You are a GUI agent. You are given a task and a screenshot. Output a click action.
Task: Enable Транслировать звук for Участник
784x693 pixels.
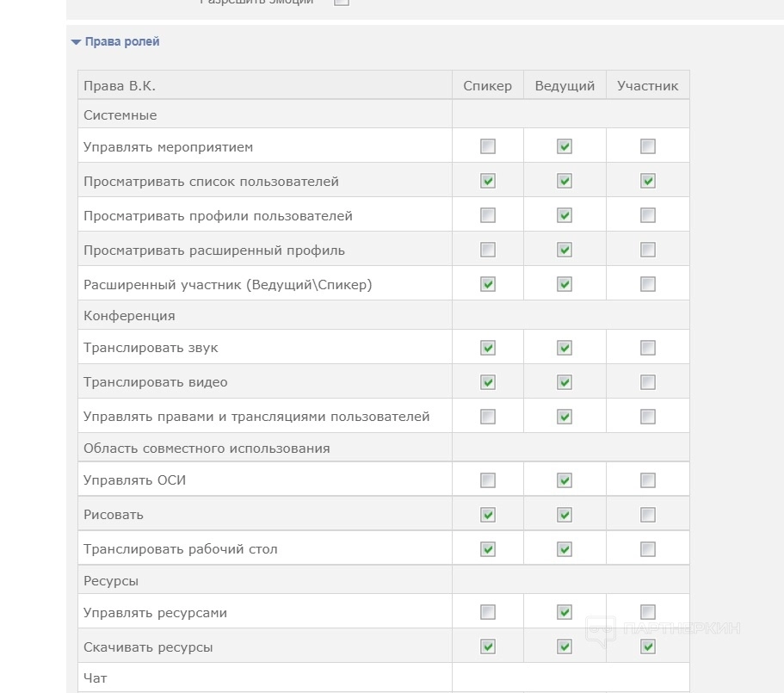648,348
